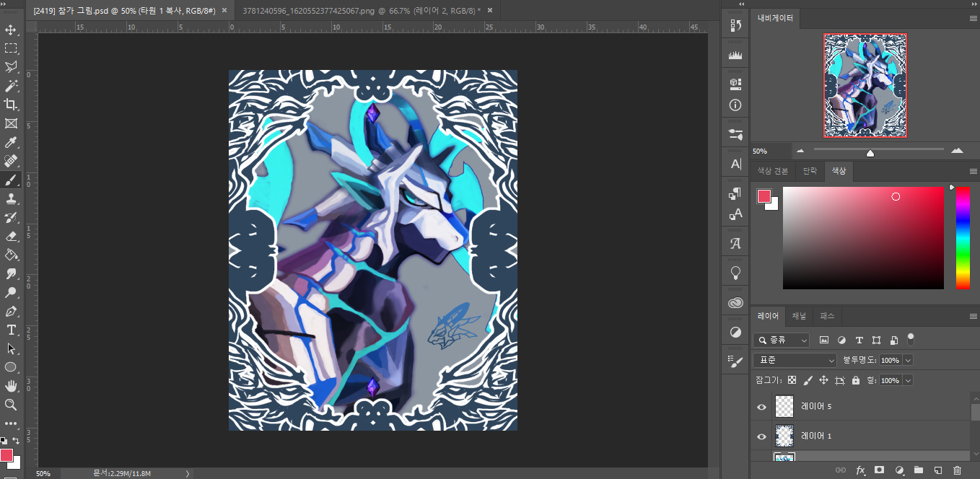Select the Eyedropper tool
980x479 pixels.
pos(11,142)
